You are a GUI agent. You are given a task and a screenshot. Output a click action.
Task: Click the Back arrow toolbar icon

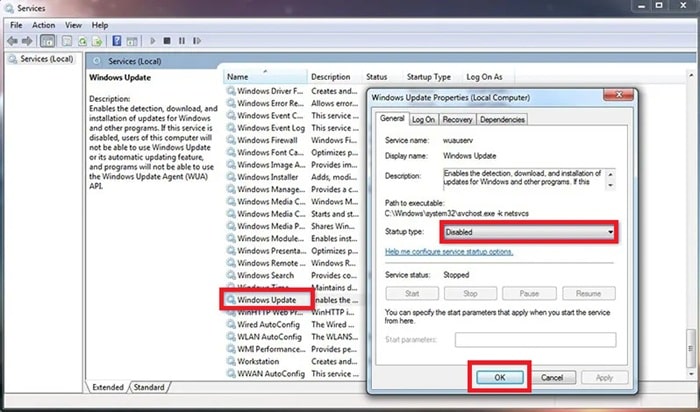[12, 41]
